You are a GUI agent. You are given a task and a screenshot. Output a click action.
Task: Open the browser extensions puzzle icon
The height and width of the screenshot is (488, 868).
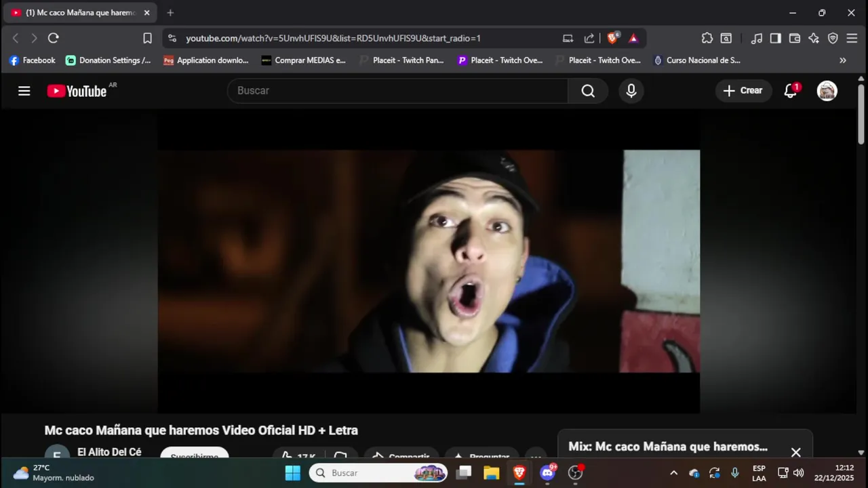click(x=707, y=39)
